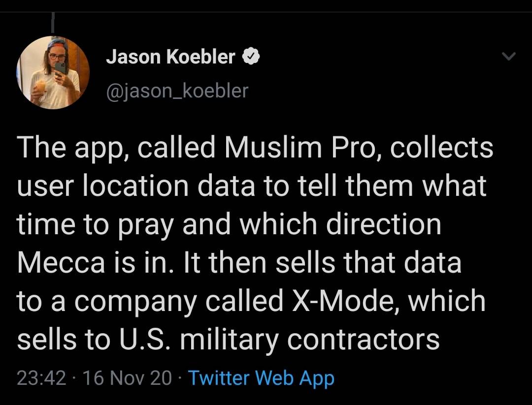
Task: Click the phrase "time to pray"
Action: (95, 224)
